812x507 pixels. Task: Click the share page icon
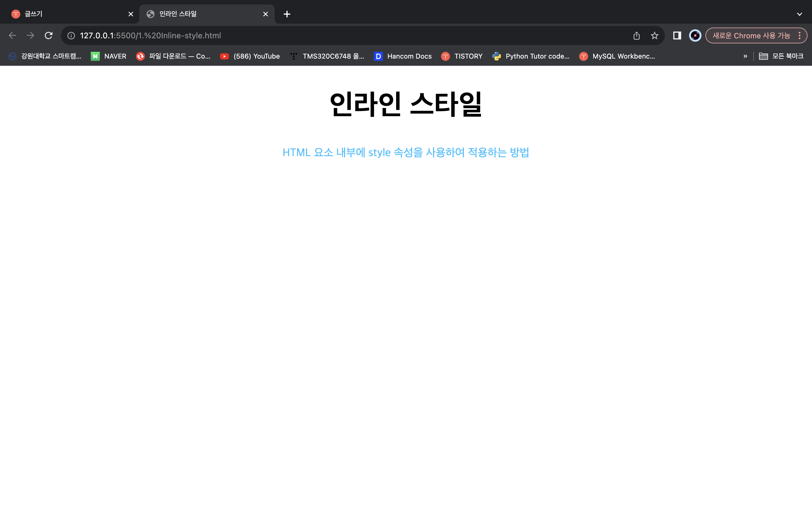(x=637, y=35)
